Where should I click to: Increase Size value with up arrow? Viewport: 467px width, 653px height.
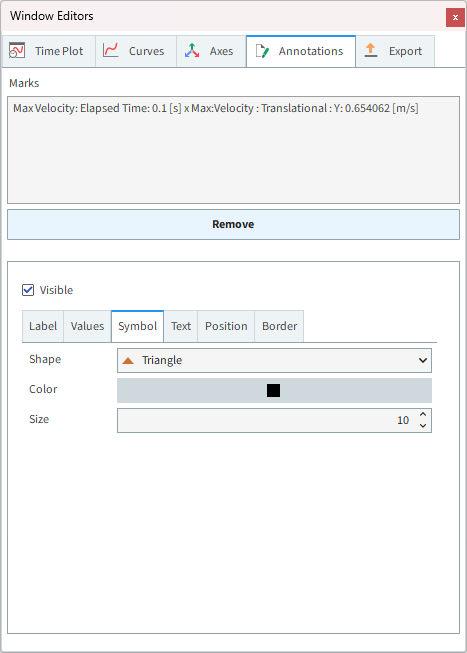[423, 414]
